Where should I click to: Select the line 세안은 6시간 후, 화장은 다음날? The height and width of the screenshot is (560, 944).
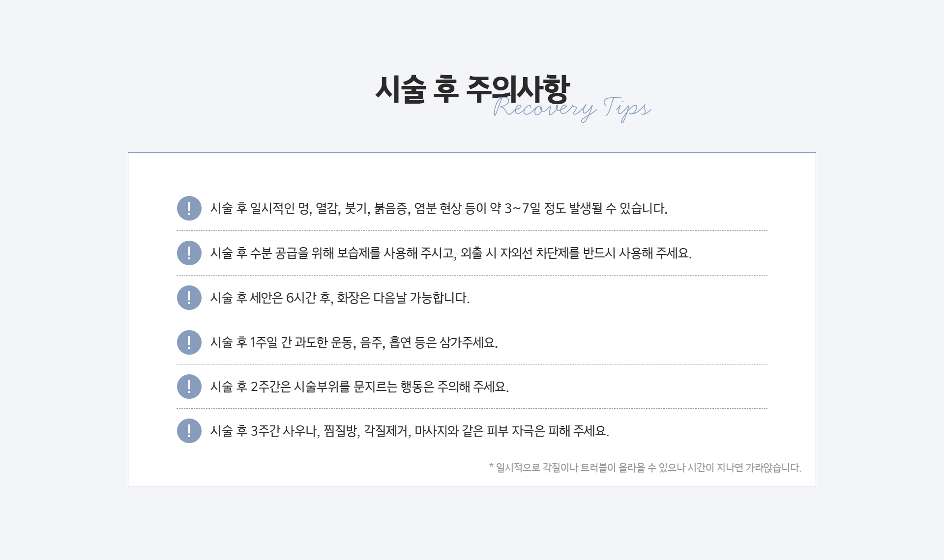tap(340, 298)
